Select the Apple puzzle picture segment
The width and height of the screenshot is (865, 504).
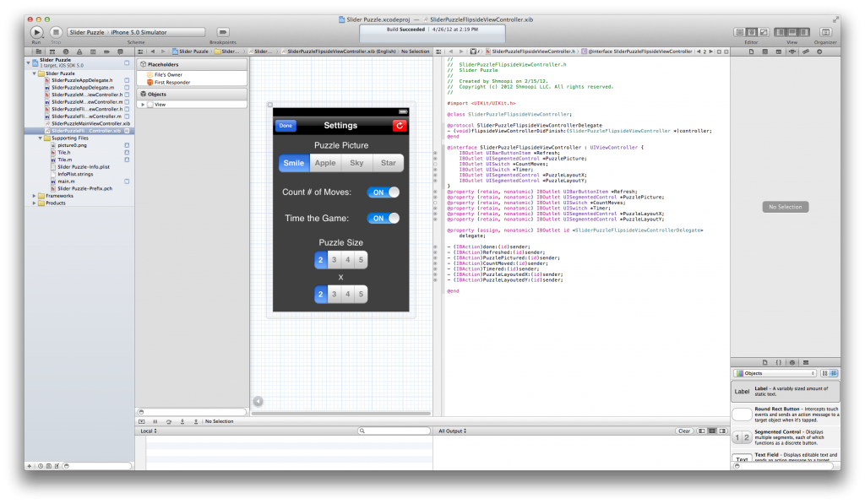click(325, 163)
